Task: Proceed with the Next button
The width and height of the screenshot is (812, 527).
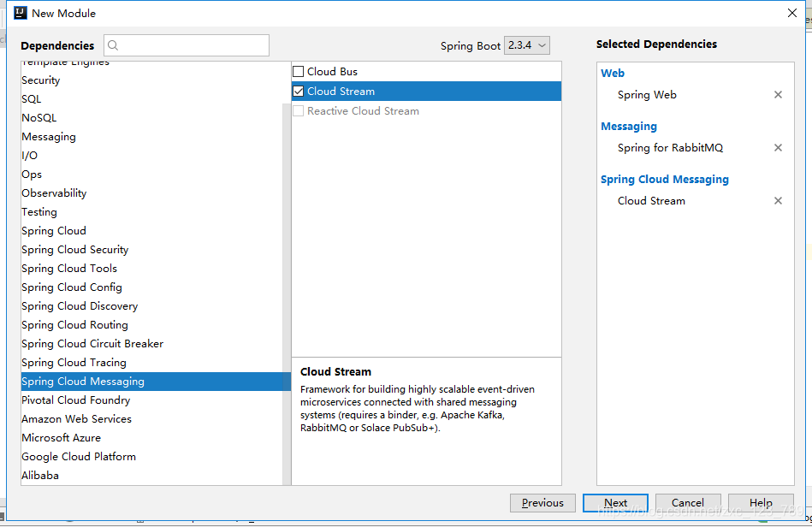Action: [x=615, y=503]
